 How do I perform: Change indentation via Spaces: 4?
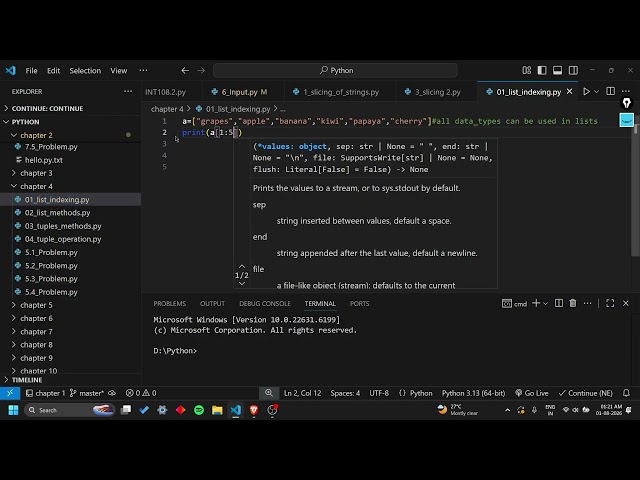point(345,393)
